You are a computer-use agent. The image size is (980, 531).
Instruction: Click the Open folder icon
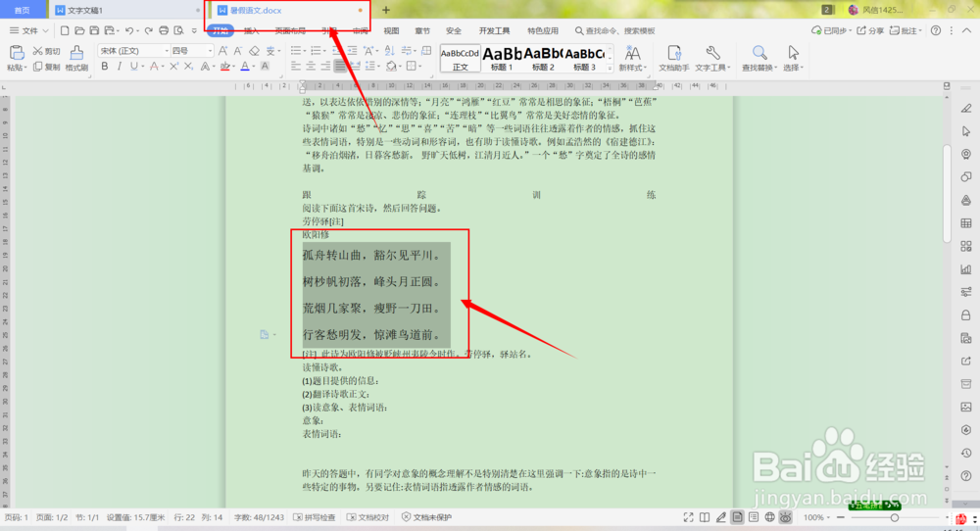coord(79,30)
